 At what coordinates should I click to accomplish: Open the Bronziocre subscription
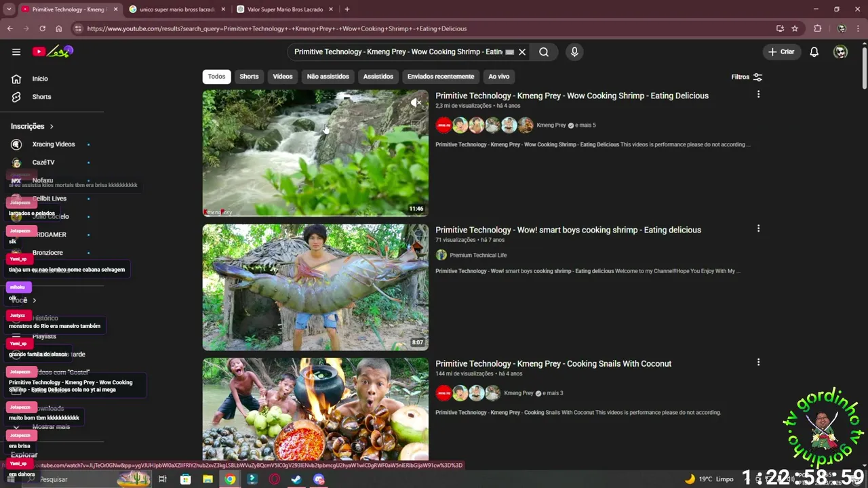click(47, 253)
